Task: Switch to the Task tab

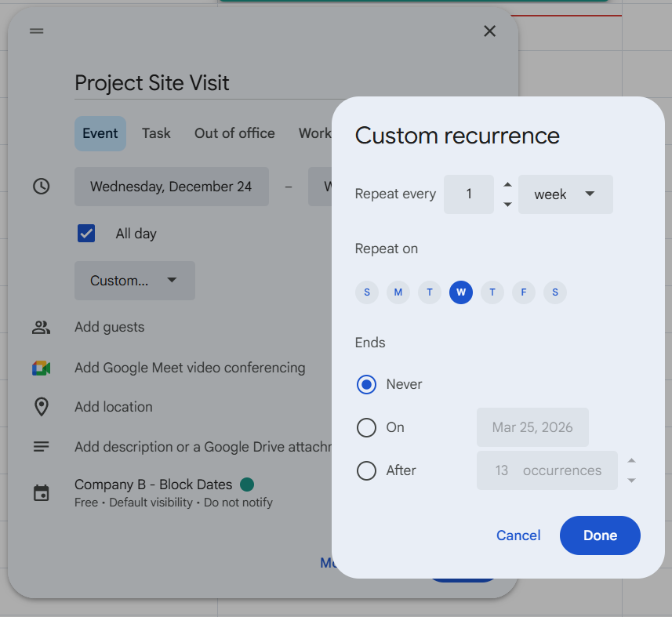Action: tap(156, 133)
